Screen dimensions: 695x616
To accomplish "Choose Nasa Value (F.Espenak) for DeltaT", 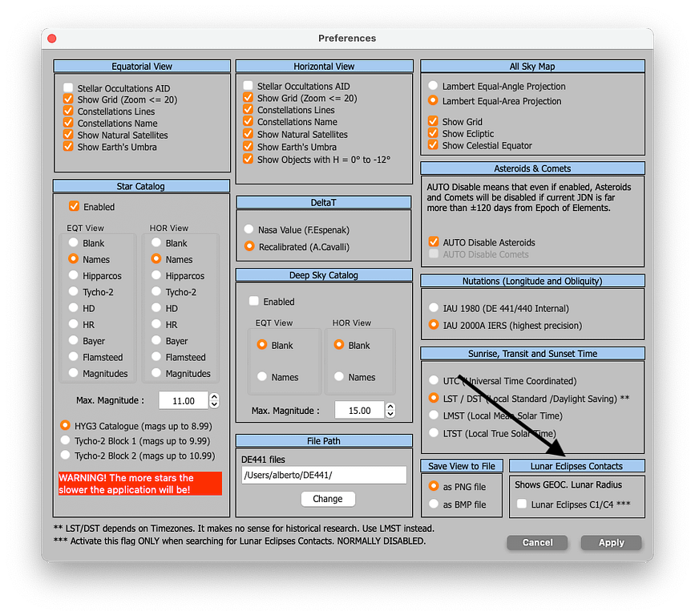I will tap(249, 230).
